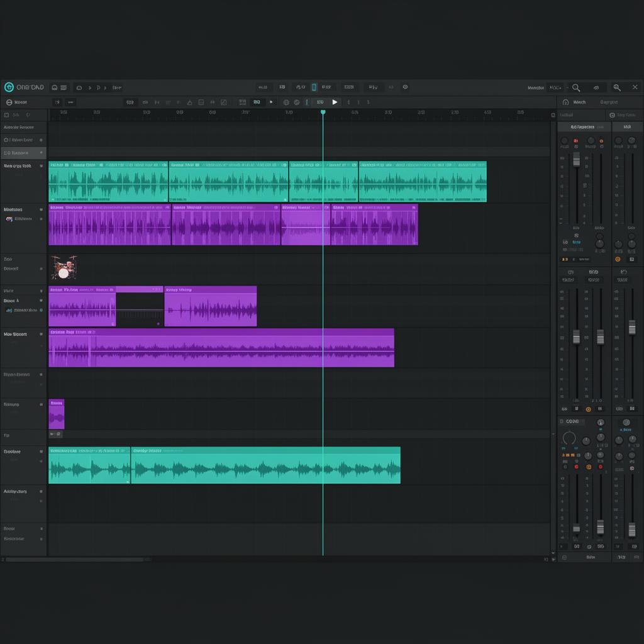Image resolution: width=644 pixels, height=644 pixels.
Task: Click the teal playhead marker on the ruler
Action: pos(323,112)
